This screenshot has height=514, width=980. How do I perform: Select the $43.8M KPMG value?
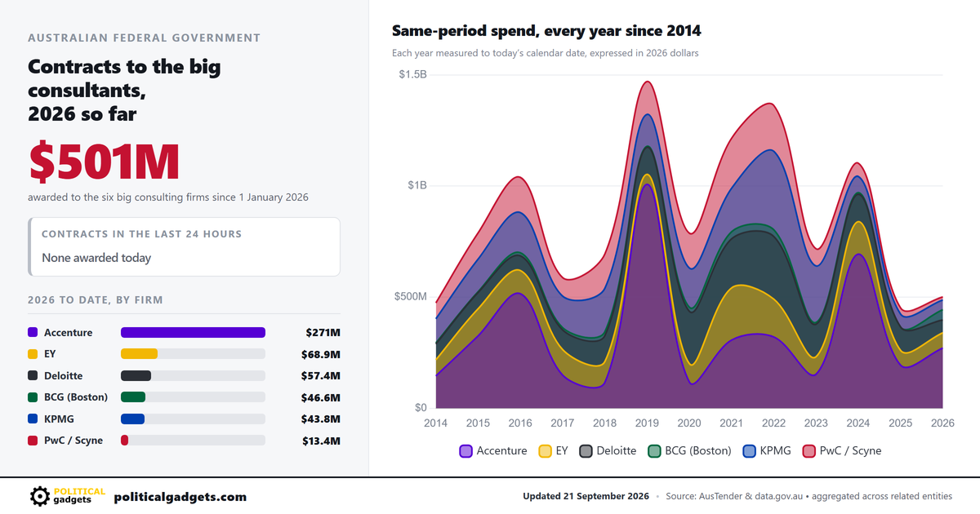pyautogui.click(x=321, y=419)
